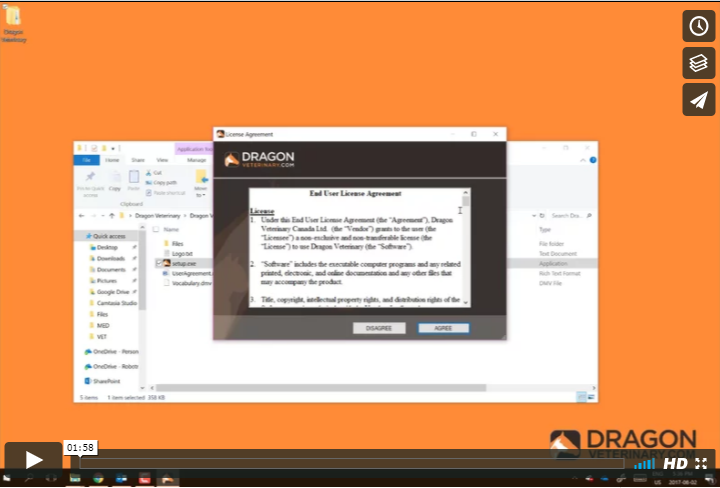720x488 pixels.
Task: Close the License Agreement dialog
Action: point(495,134)
